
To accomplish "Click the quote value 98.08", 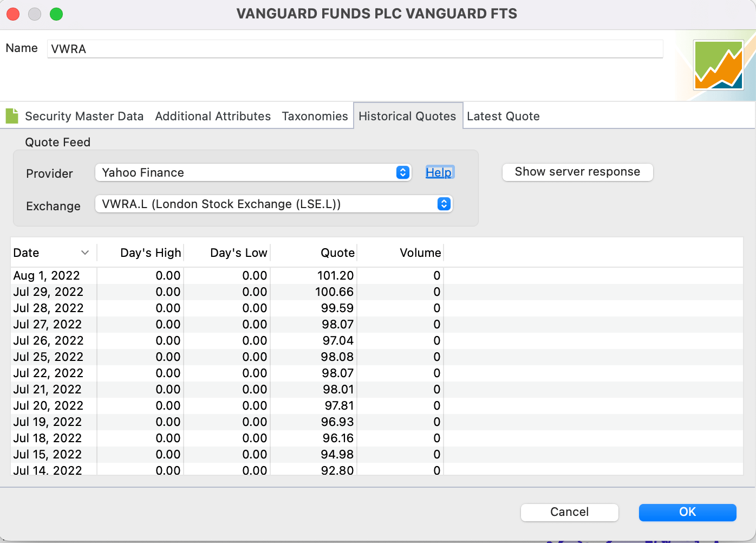I will (337, 357).
